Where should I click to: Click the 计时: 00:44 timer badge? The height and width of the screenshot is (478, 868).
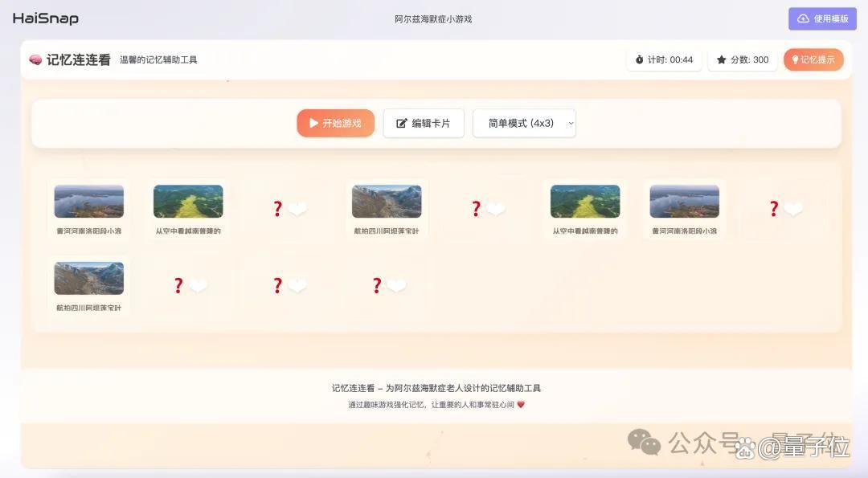pyautogui.click(x=665, y=59)
